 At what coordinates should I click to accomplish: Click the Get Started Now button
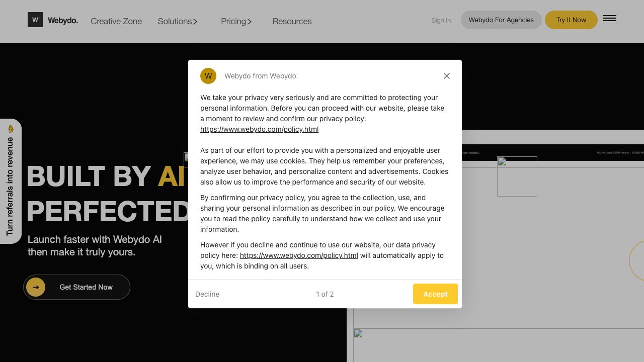(86, 287)
